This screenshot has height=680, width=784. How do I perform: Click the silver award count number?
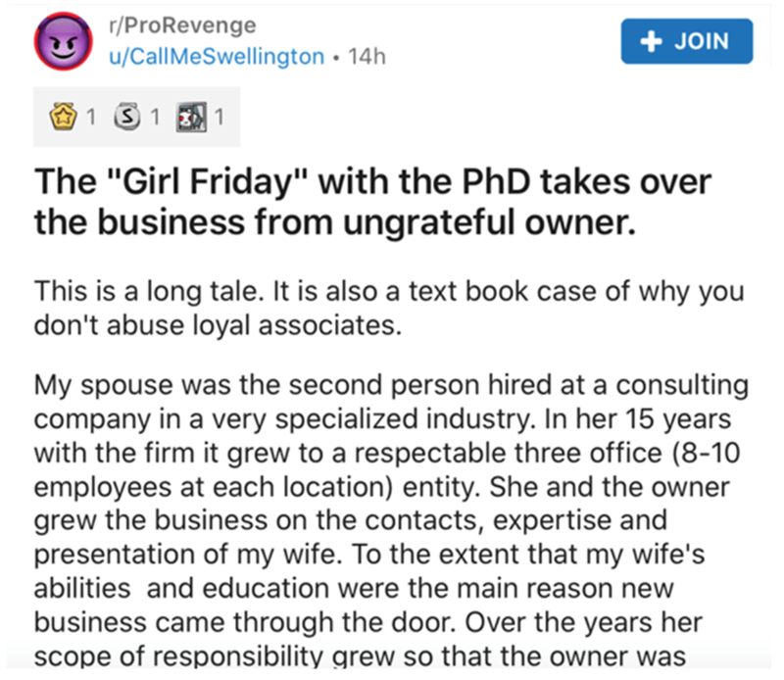click(x=154, y=121)
